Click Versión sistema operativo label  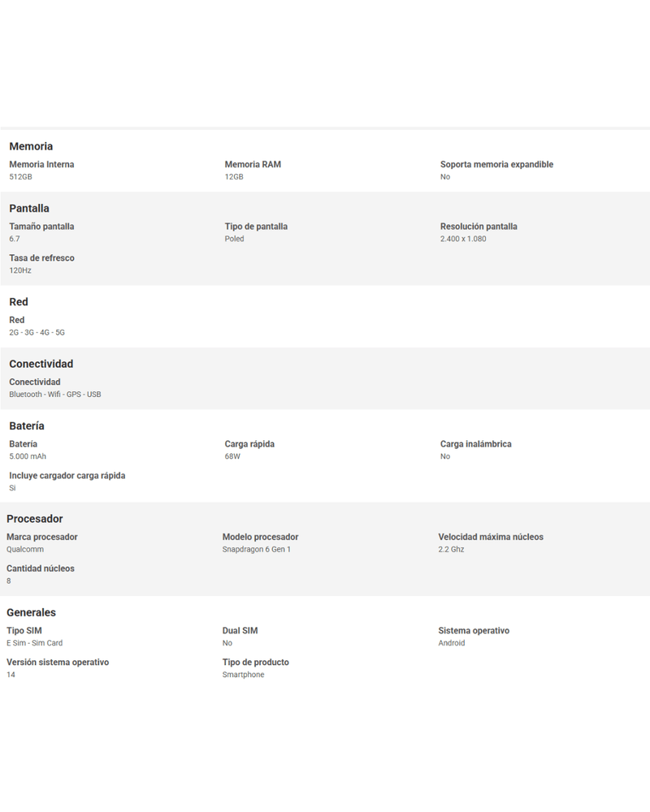(x=58, y=663)
